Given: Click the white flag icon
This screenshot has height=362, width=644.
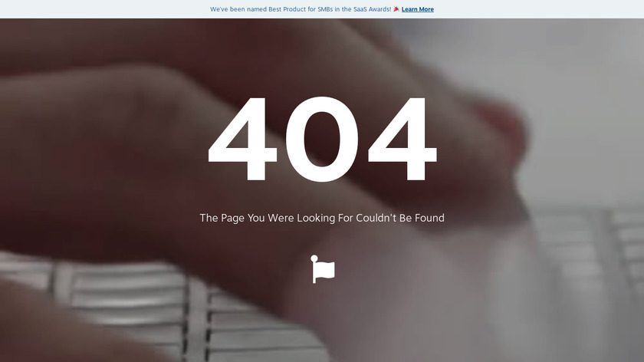Looking at the screenshot, I should [x=323, y=269].
